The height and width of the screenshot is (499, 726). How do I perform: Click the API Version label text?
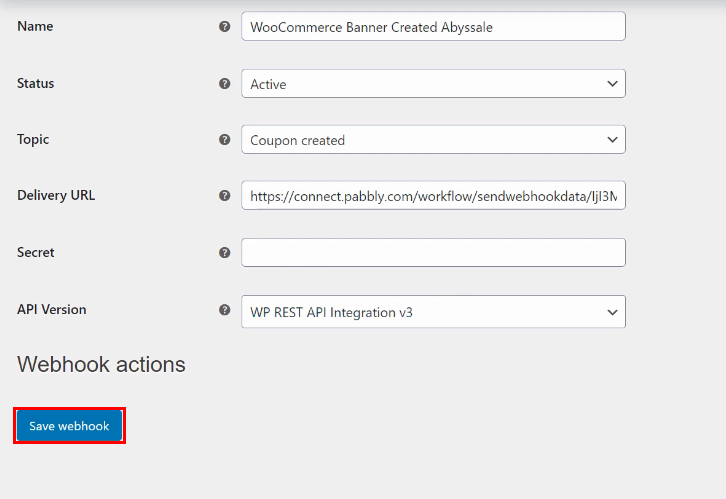click(x=52, y=309)
